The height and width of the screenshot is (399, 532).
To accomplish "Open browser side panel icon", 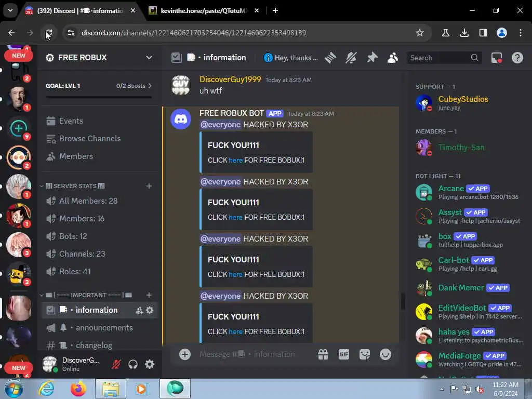I will [x=483, y=33].
